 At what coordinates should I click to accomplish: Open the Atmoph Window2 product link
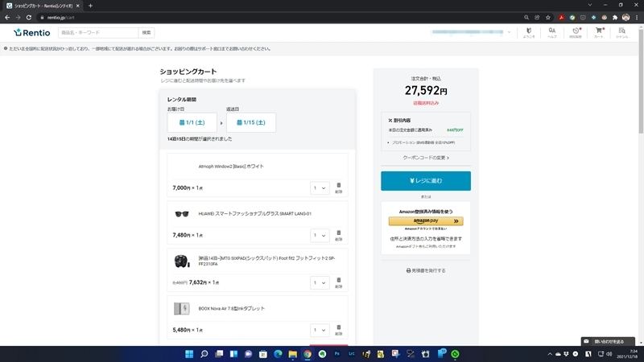tap(231, 167)
